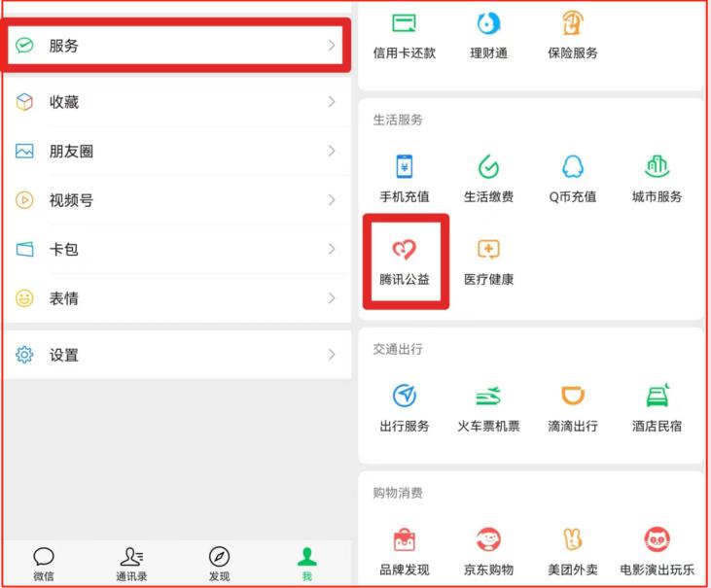Open the 表情 stickers entry
Screen dimensions: 711x588
pyautogui.click(x=176, y=298)
